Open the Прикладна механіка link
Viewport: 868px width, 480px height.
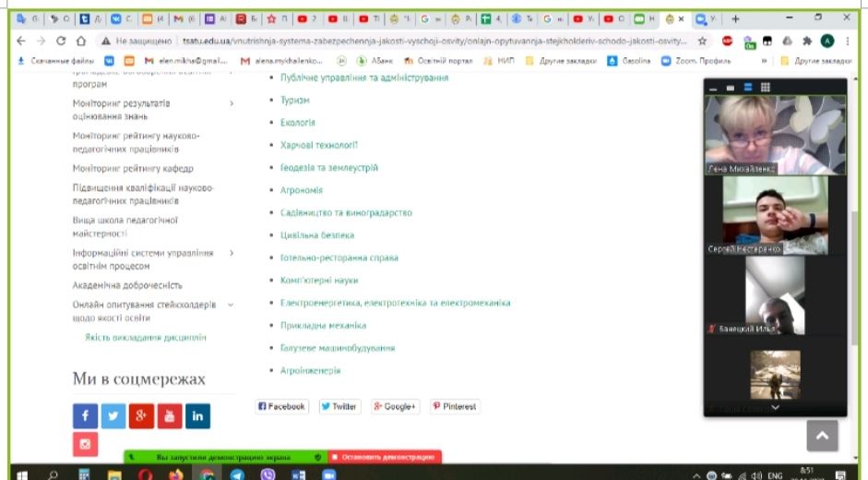click(323, 325)
